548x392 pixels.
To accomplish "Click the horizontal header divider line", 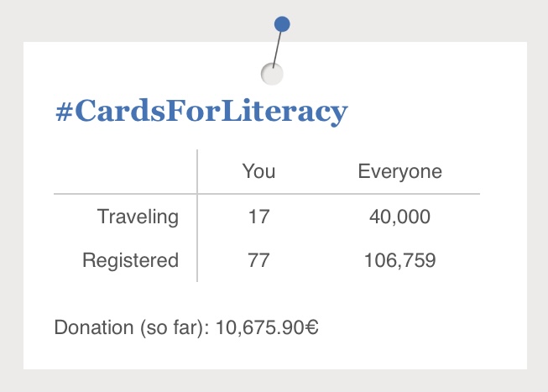I will coord(267,193).
